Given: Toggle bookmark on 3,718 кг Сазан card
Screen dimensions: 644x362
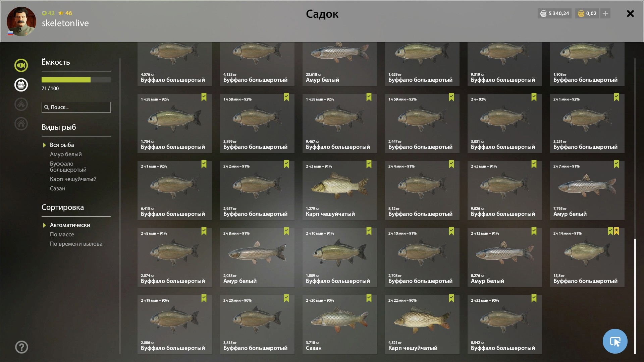Looking at the screenshot, I should [369, 298].
